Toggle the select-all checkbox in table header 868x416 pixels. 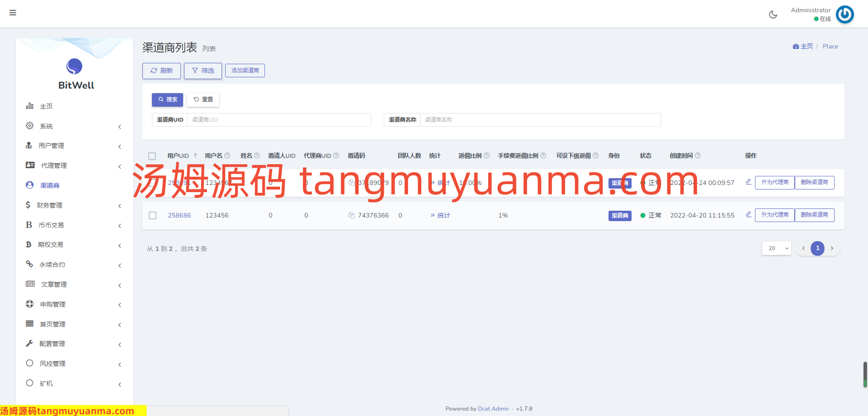click(152, 156)
